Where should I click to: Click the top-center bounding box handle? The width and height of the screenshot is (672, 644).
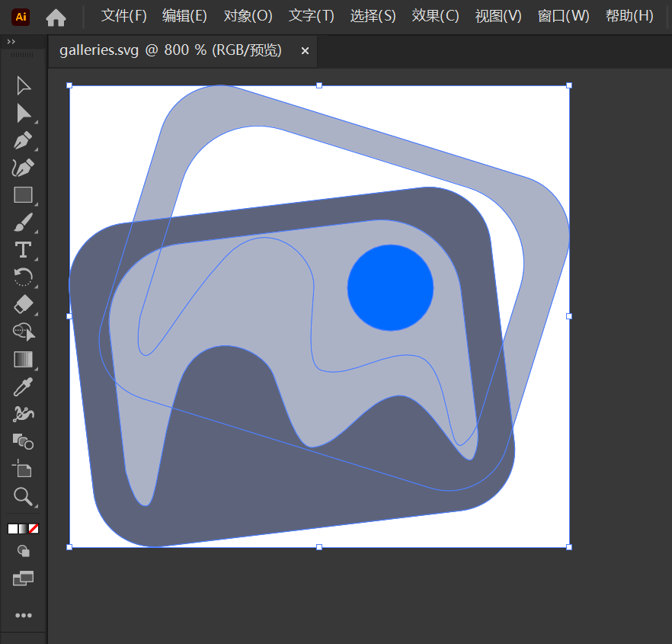coord(319,85)
